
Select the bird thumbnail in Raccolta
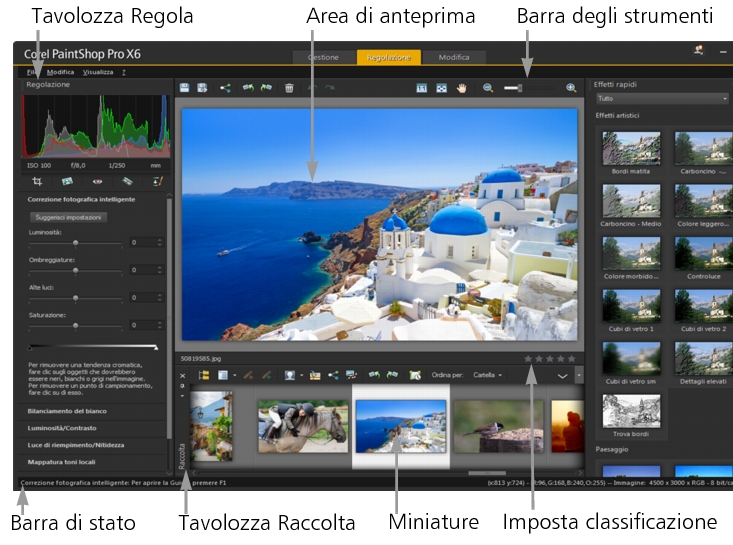click(499, 425)
